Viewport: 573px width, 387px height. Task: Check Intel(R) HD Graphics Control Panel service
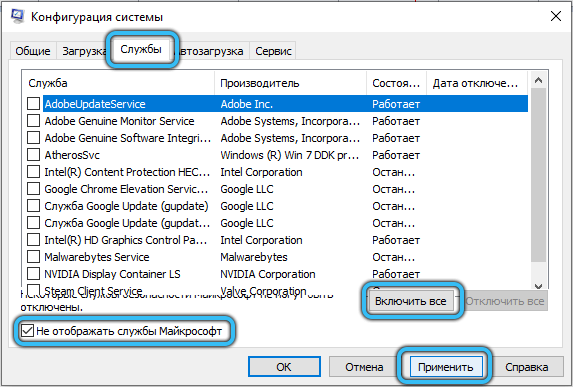point(33,240)
